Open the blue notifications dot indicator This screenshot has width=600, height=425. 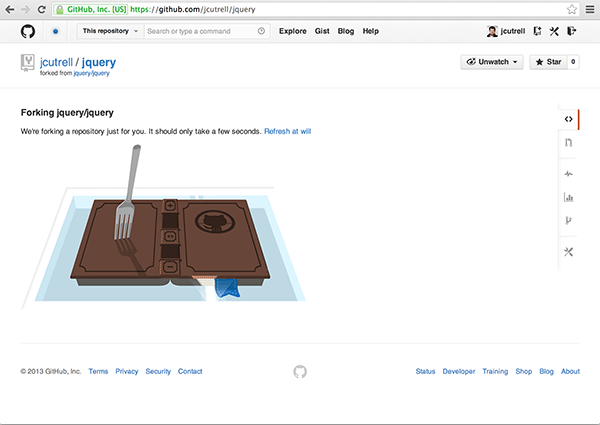tap(55, 31)
